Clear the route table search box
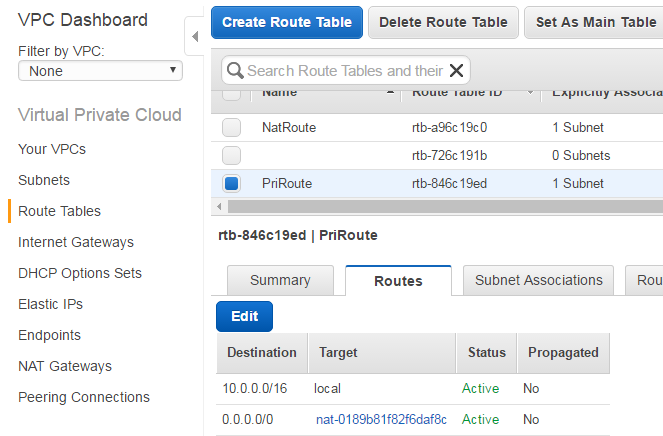The height and width of the screenshot is (436, 663). click(x=456, y=70)
